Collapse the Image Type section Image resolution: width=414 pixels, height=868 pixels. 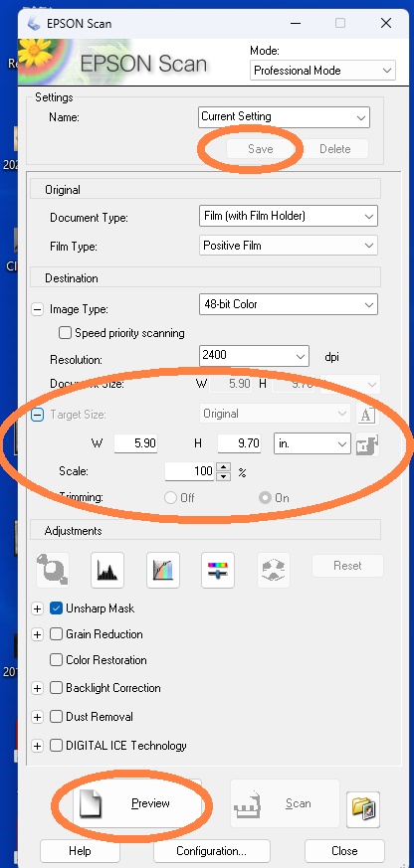point(37,309)
